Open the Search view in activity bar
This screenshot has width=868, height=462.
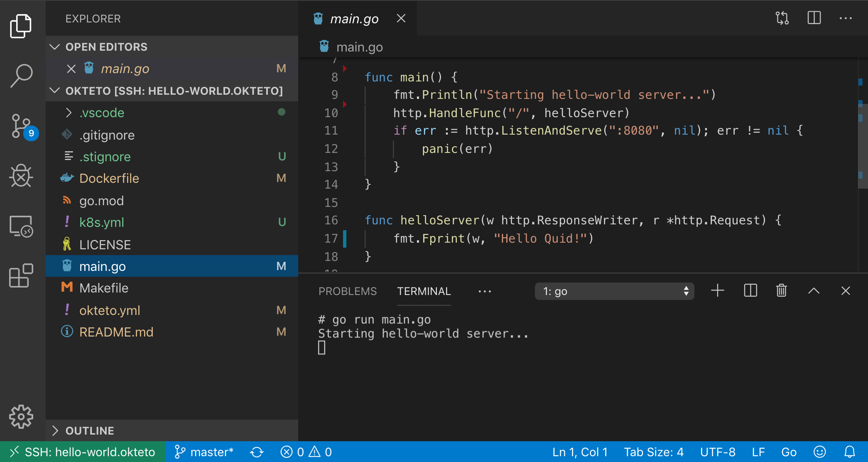[21, 76]
